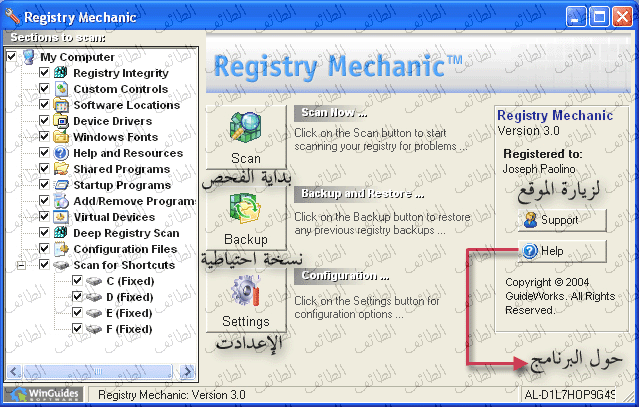Toggle the Configuration Files checkbox
This screenshot has height=407, width=639.
44,248
